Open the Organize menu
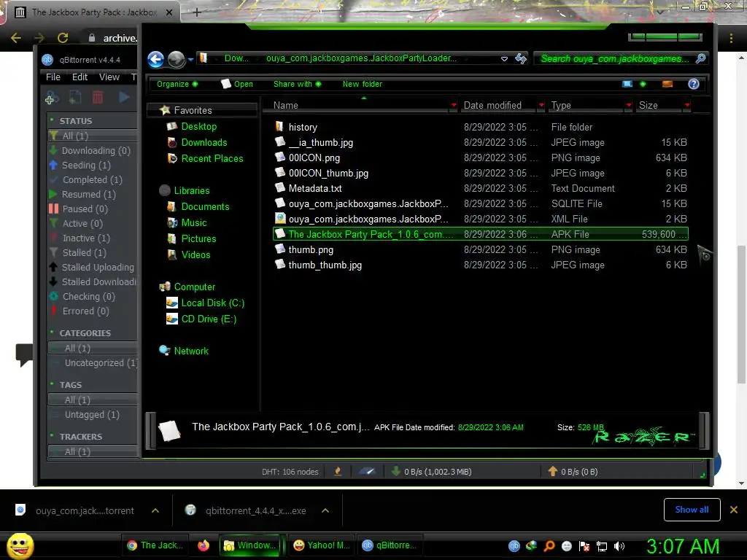 [177, 84]
